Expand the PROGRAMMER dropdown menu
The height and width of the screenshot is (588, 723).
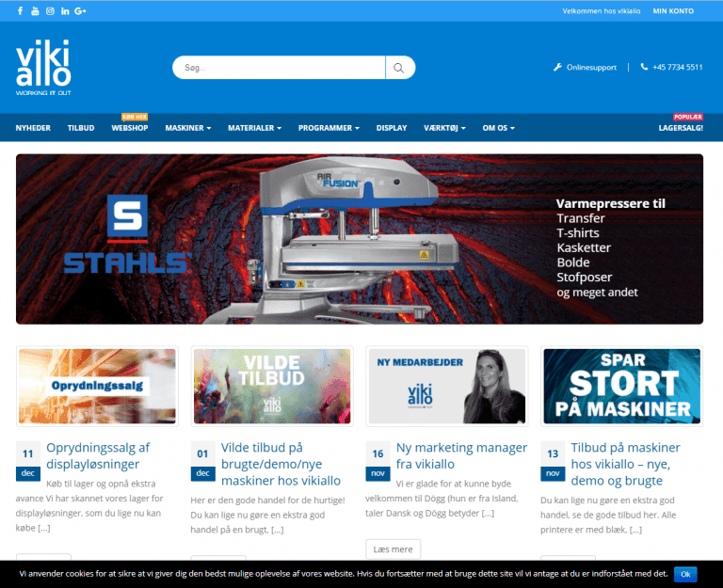click(329, 128)
